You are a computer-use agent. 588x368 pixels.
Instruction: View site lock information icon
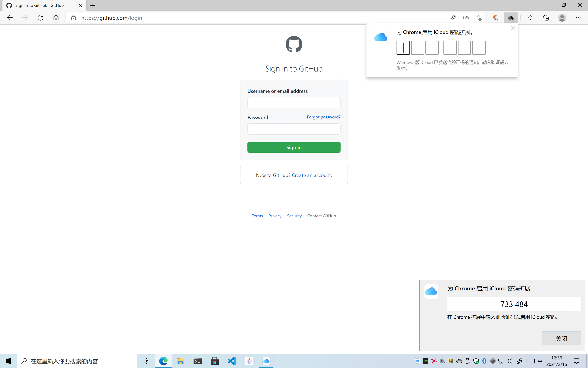(73, 18)
